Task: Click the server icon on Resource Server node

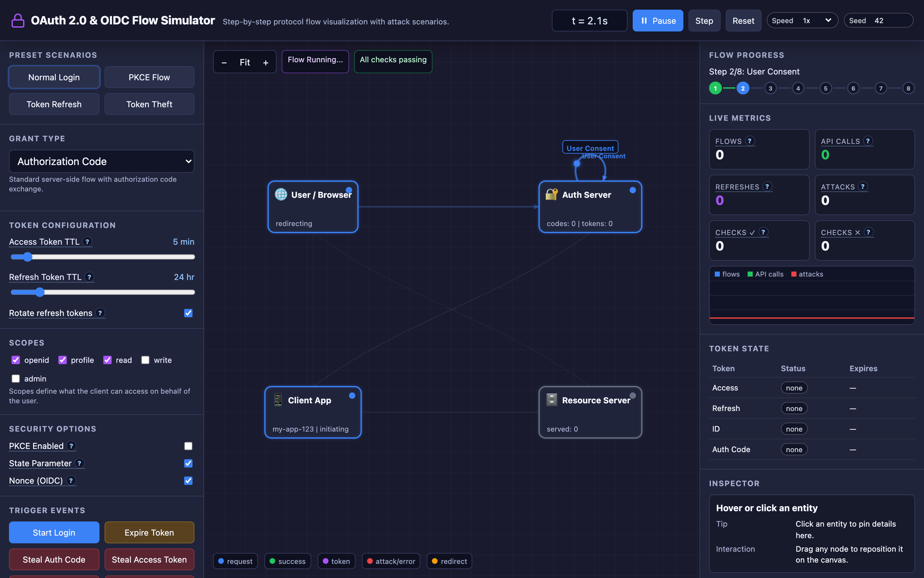Action: click(x=552, y=400)
